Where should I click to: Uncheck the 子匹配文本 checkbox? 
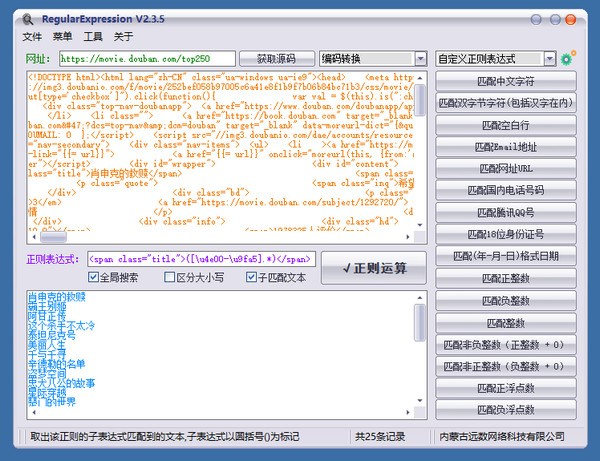tap(252, 277)
